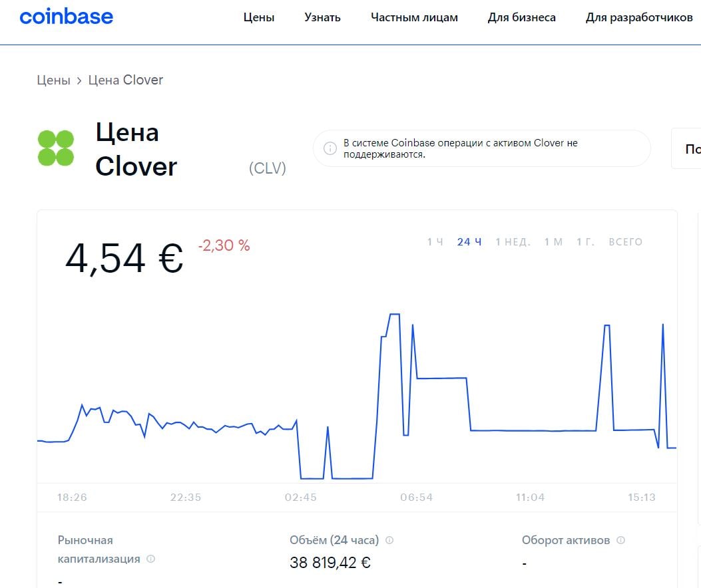Click info icon next to Рыночная капитализация
701x588 pixels.
[150, 559]
